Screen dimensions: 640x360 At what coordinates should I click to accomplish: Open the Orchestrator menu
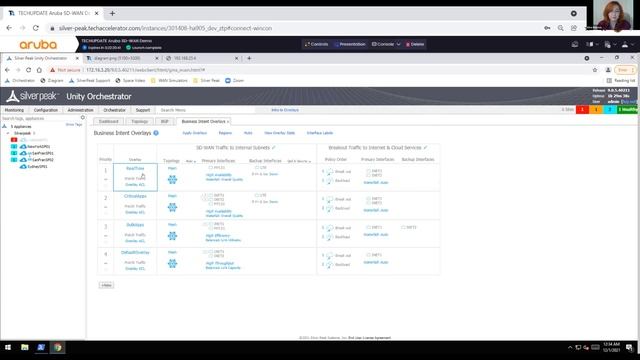pos(115,110)
